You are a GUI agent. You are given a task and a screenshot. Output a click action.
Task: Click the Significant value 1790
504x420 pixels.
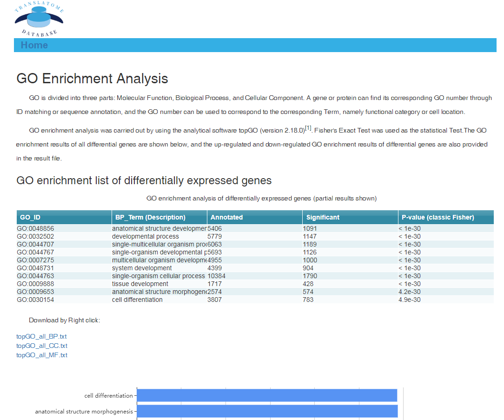[310, 276]
